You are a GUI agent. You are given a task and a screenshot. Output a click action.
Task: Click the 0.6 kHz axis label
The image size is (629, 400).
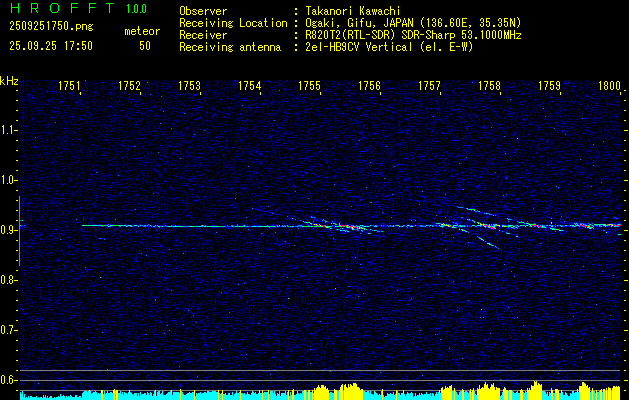[x=9, y=380]
